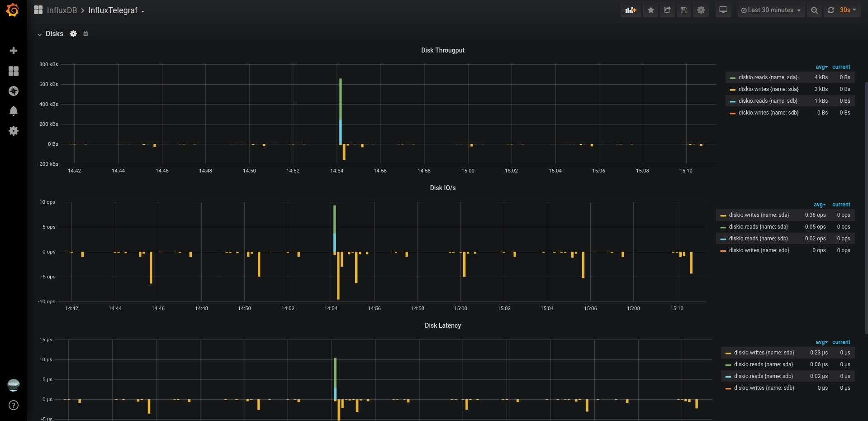This screenshot has width=868, height=421.
Task: Delete the Disks row via trash icon
Action: [x=85, y=33]
